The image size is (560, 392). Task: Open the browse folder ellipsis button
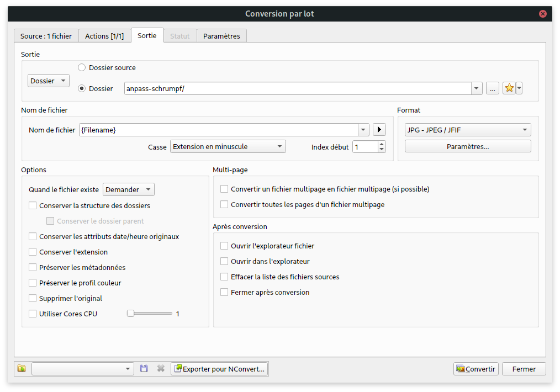[x=492, y=88]
